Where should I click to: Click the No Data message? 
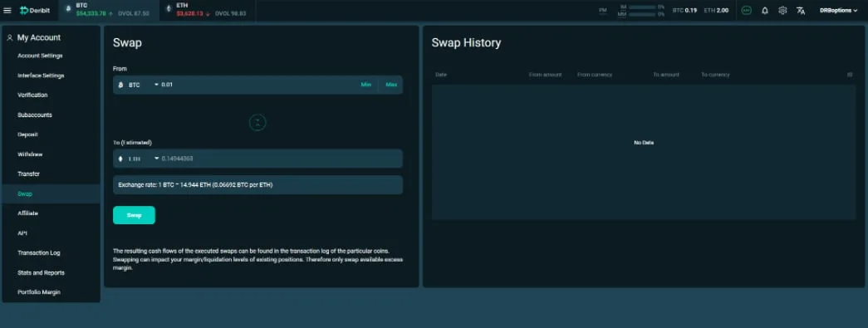point(644,143)
